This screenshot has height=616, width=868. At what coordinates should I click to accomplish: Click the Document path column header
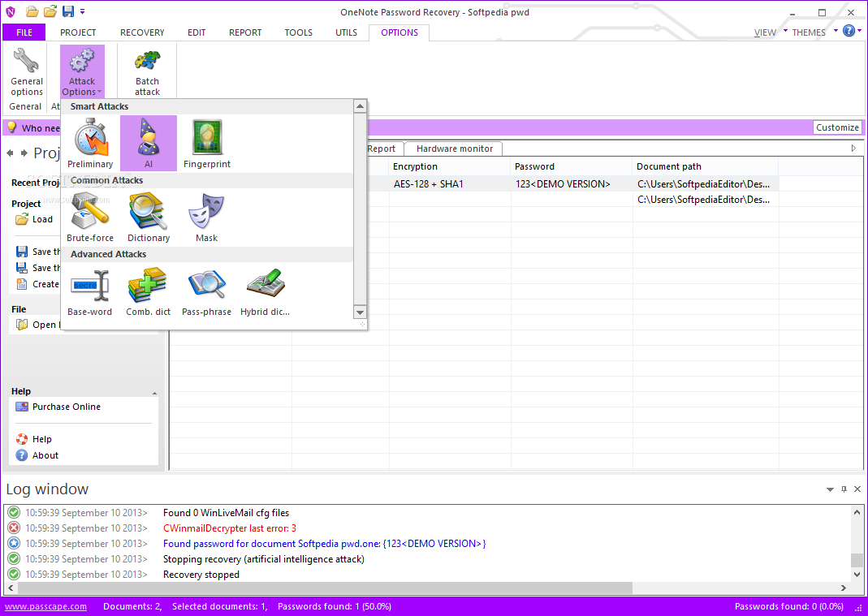(706, 166)
